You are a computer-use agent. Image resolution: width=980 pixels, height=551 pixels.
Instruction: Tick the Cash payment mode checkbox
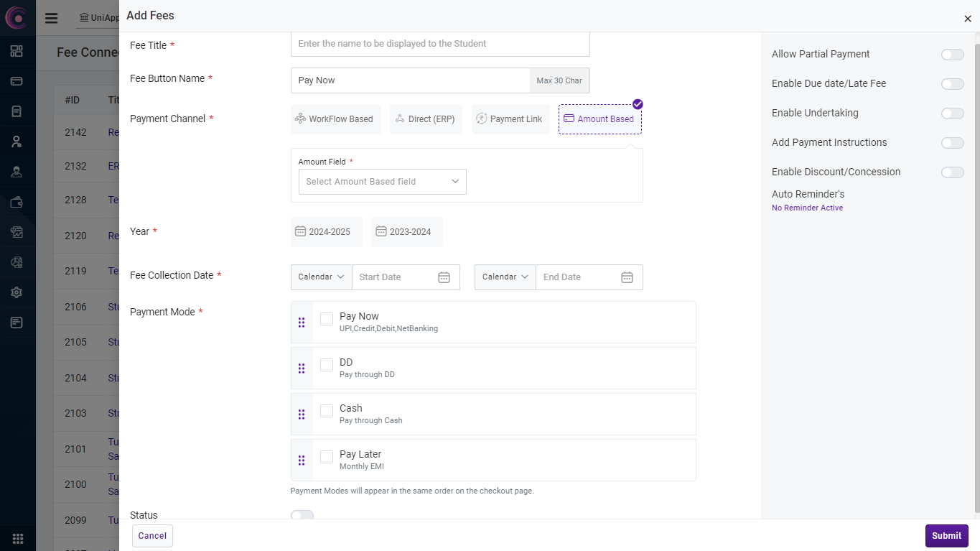point(327,411)
